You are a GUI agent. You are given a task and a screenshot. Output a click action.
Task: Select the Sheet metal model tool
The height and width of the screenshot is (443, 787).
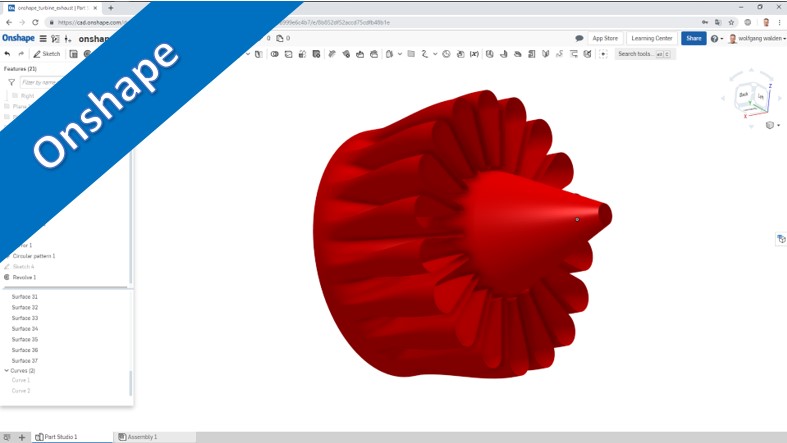490,54
